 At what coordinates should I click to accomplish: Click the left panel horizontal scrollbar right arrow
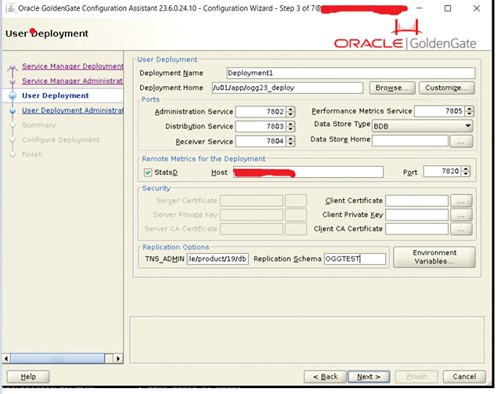click(x=117, y=359)
